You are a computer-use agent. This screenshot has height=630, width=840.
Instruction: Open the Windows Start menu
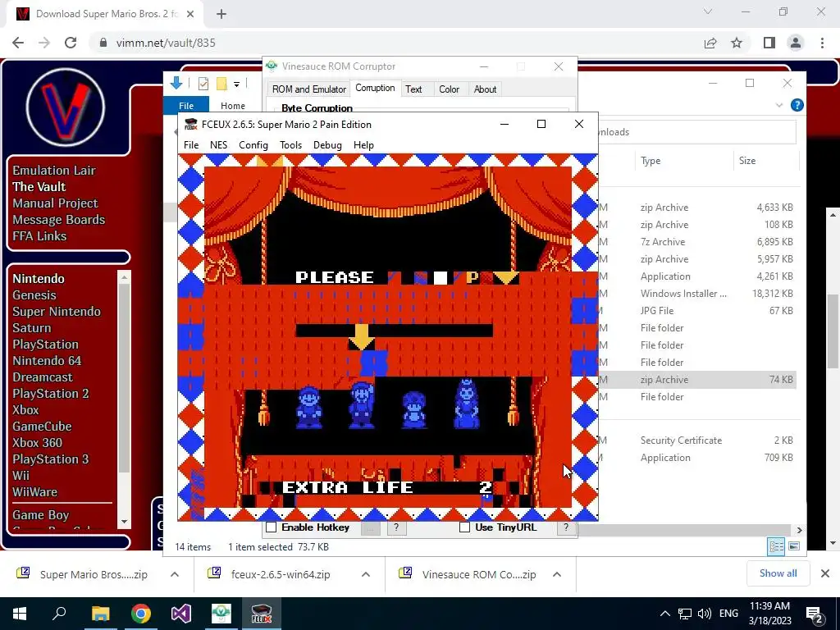(x=20, y=614)
